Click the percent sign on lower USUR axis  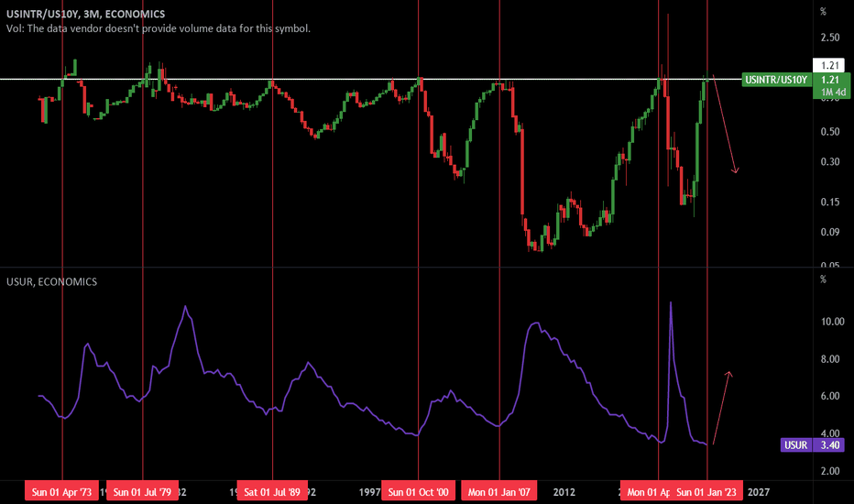pyautogui.click(x=822, y=279)
